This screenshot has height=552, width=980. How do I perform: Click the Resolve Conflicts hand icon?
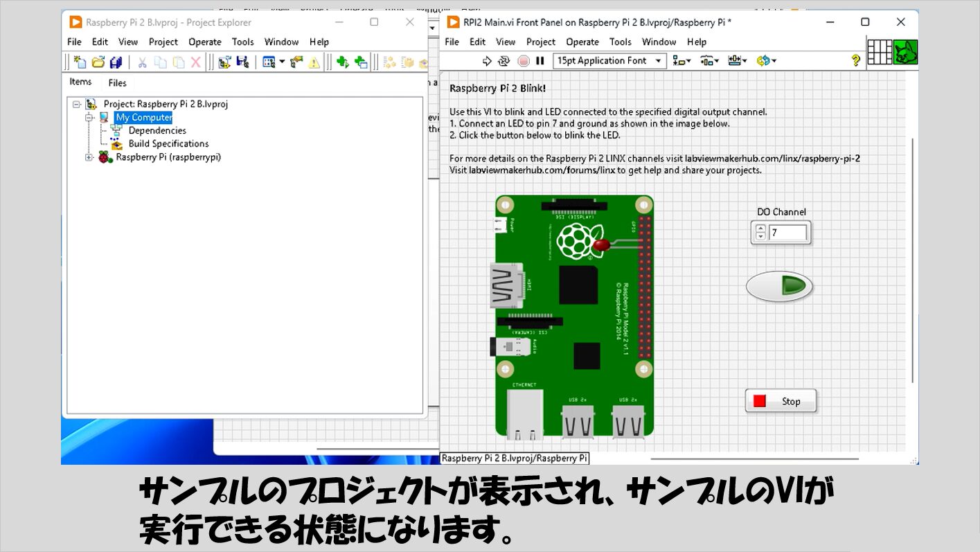(x=296, y=62)
